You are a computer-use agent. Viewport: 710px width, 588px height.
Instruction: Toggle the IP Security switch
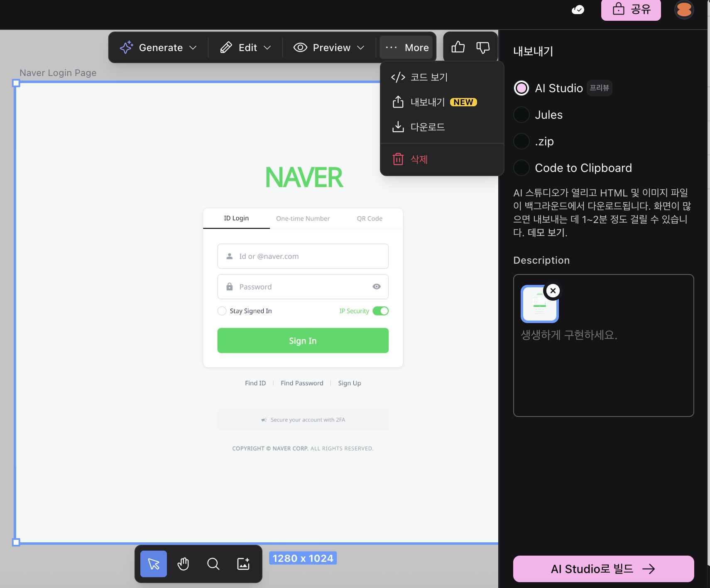point(380,311)
